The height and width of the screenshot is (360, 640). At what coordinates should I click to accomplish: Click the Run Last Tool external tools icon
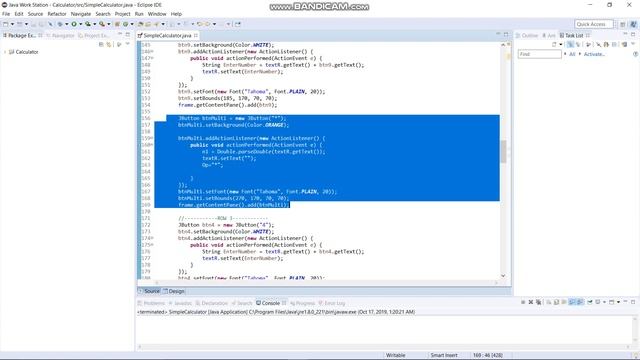point(102,24)
